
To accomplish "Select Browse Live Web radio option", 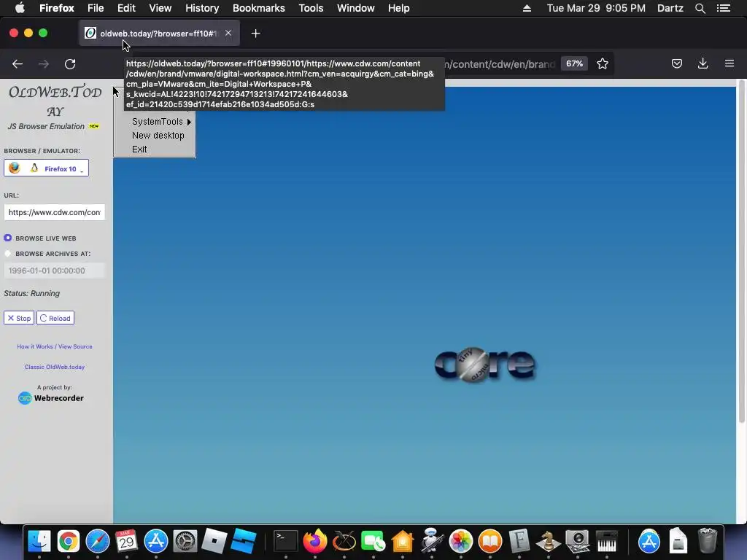I will (7, 238).
